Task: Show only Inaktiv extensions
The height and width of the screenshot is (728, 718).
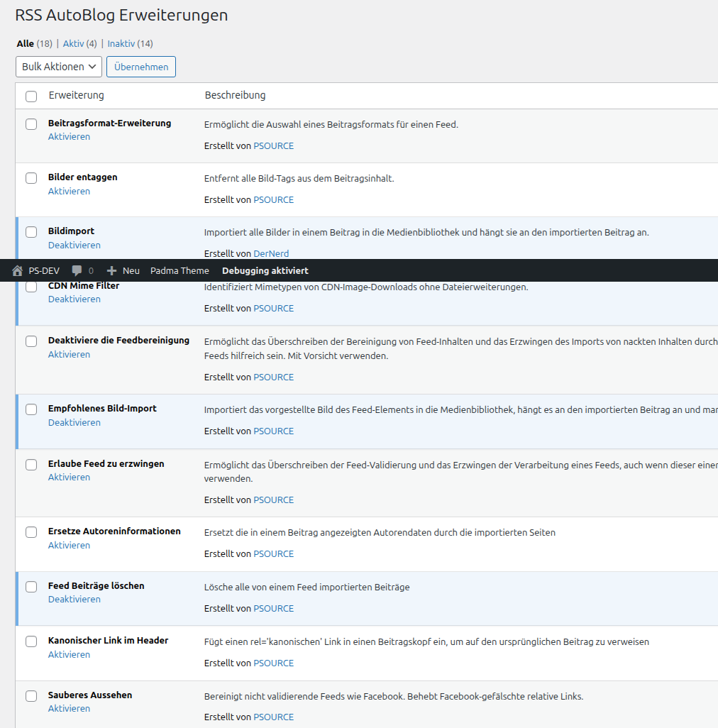Action: [x=121, y=43]
